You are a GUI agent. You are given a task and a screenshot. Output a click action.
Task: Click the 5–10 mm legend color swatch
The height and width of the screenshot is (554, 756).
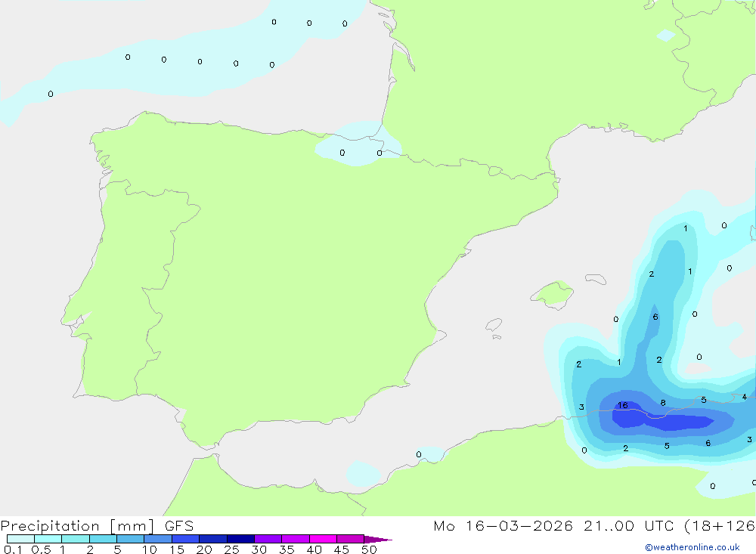pyautogui.click(x=130, y=539)
